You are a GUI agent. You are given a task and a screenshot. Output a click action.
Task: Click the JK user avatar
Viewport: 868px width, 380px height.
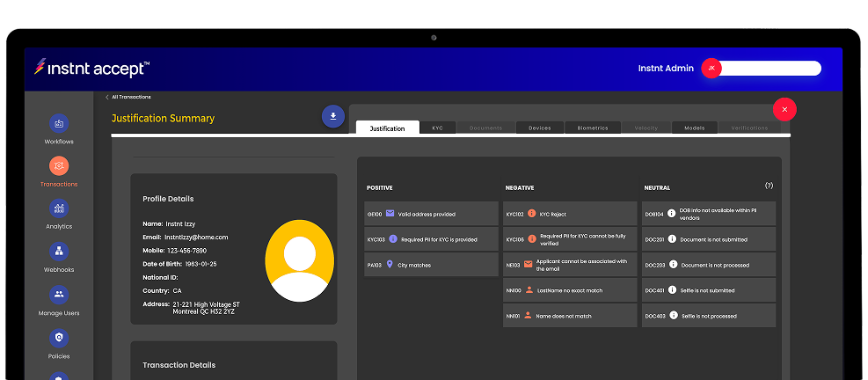click(711, 68)
